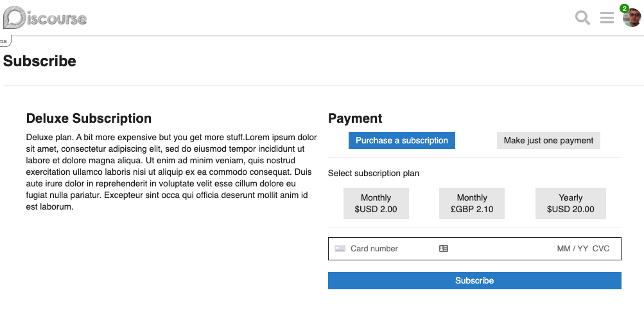This screenshot has height=315, width=644.
Task: Click the Subscribe page heading
Action: 39,61
